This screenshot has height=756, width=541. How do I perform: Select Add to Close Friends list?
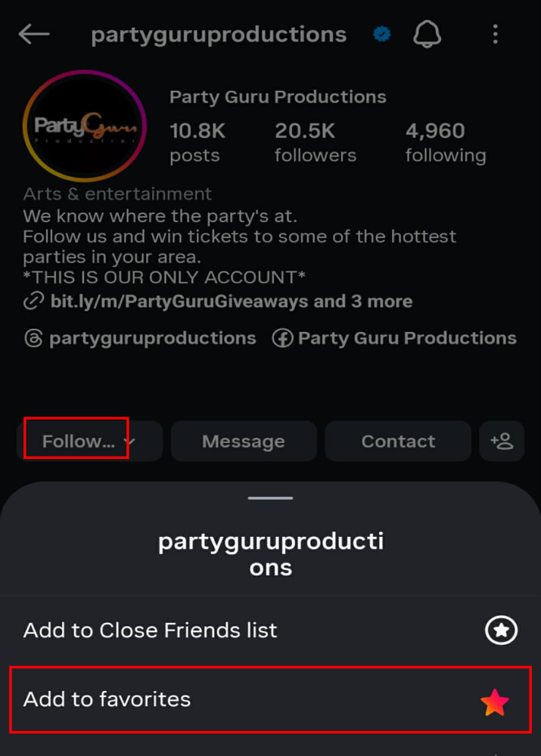pos(270,631)
